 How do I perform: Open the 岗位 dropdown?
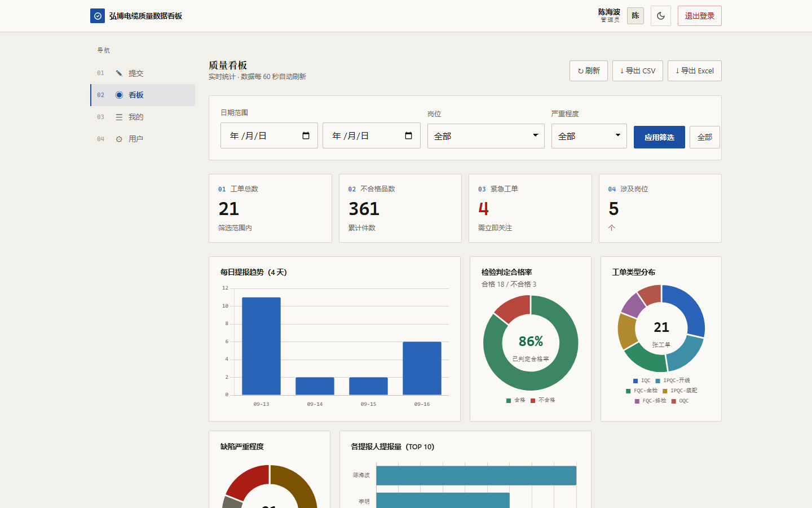486,136
